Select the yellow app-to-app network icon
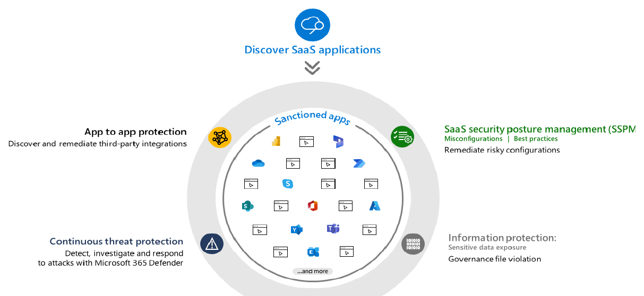This screenshot has width=644, height=296. point(220,138)
